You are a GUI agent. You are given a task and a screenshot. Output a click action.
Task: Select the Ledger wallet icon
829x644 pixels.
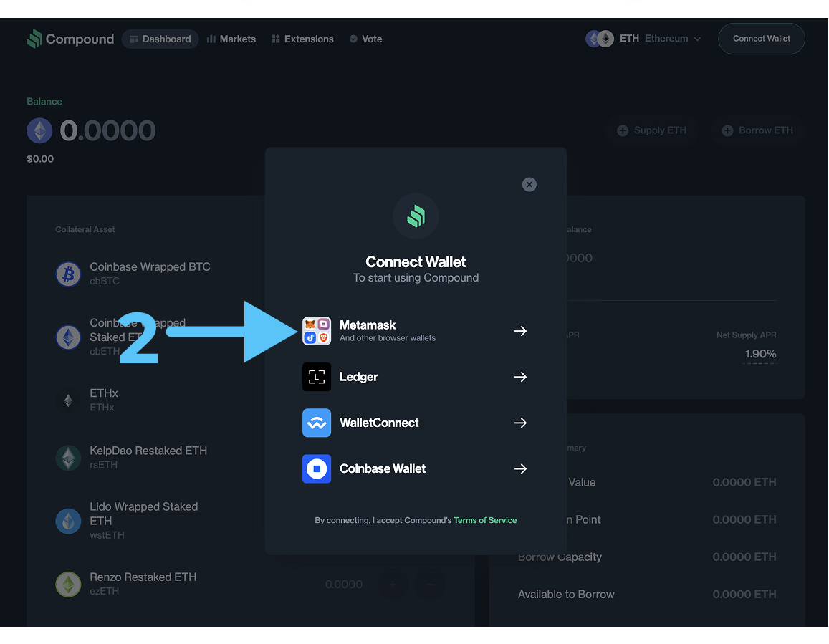[316, 377]
